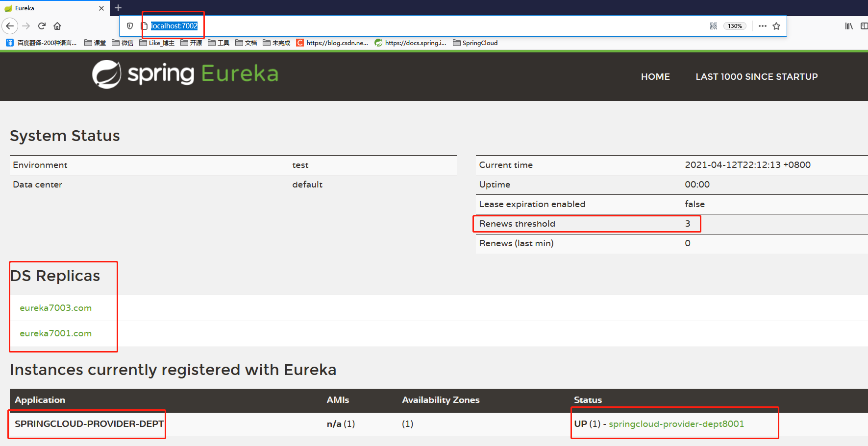Viewport: 868px width, 446px height.
Task: Click the Renews (last min) label
Action: coord(516,243)
